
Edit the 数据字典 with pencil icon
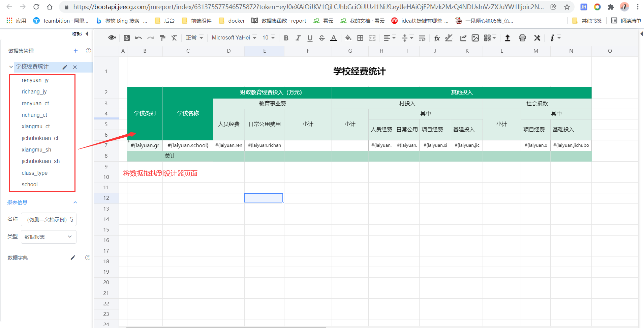[x=73, y=257]
